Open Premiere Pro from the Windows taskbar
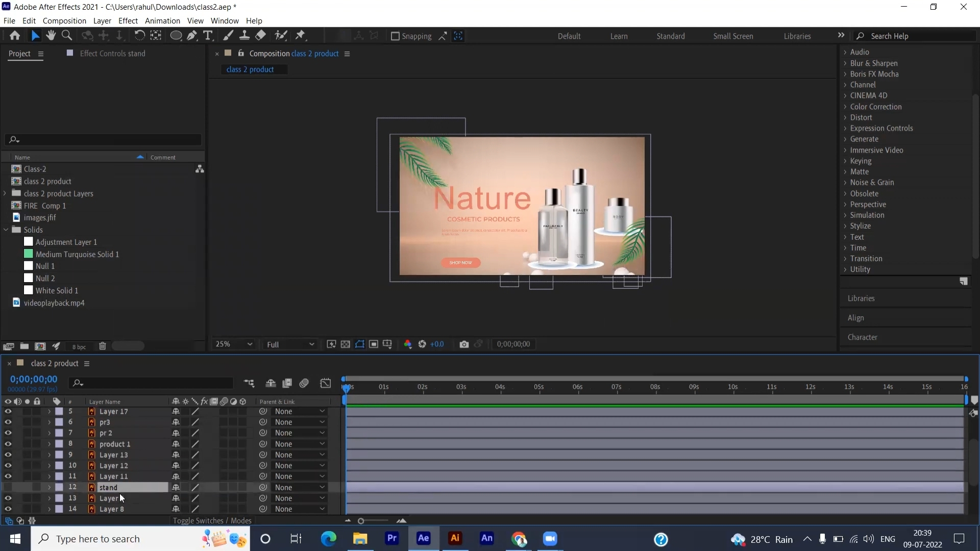This screenshot has height=551, width=980. point(392,538)
